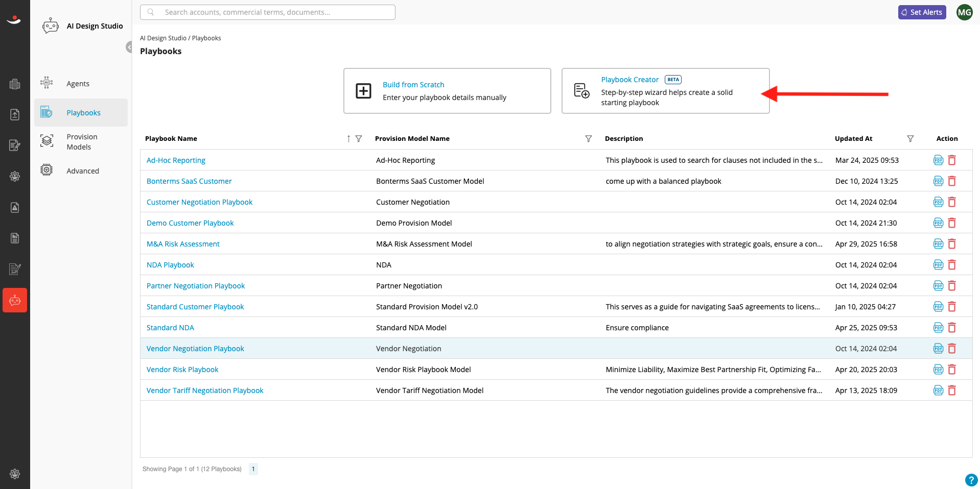Viewport: 980px width, 489px height.
Task: Open the M&A Risk Assessment playbook link
Action: click(x=183, y=244)
